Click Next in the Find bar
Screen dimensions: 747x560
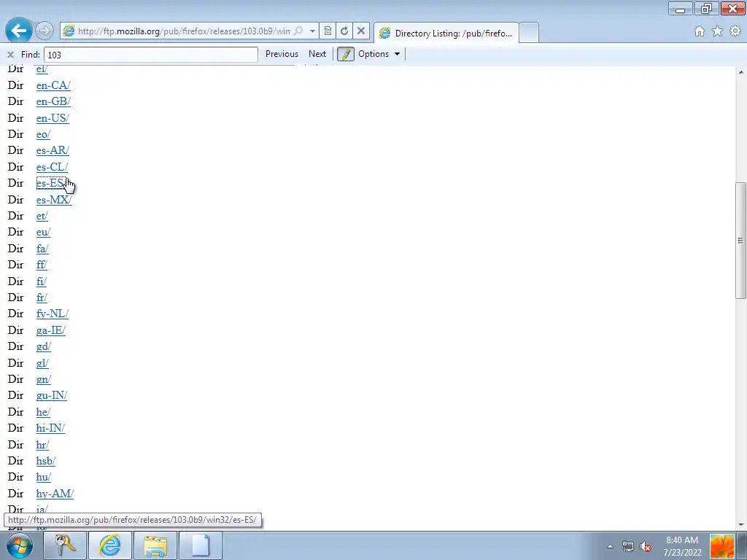coord(317,54)
